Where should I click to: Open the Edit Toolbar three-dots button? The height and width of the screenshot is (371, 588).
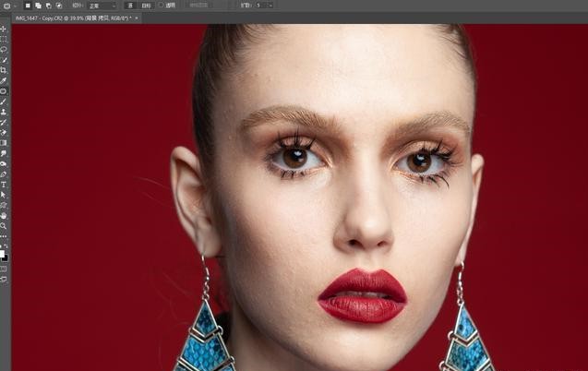pos(4,236)
